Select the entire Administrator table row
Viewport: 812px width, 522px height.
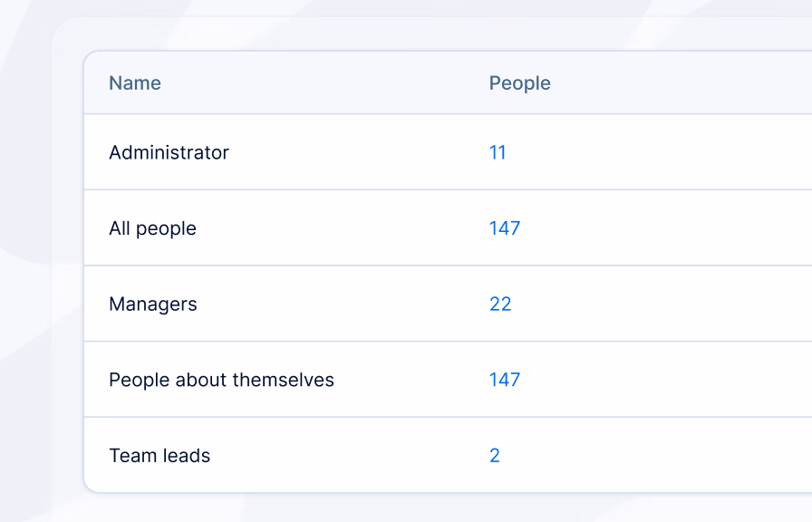coord(448,152)
